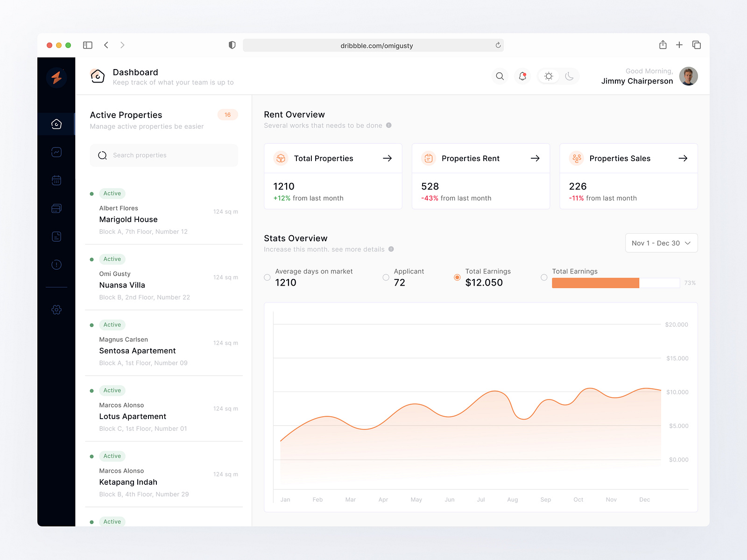Click the orange 73% progress bar

coord(595,283)
